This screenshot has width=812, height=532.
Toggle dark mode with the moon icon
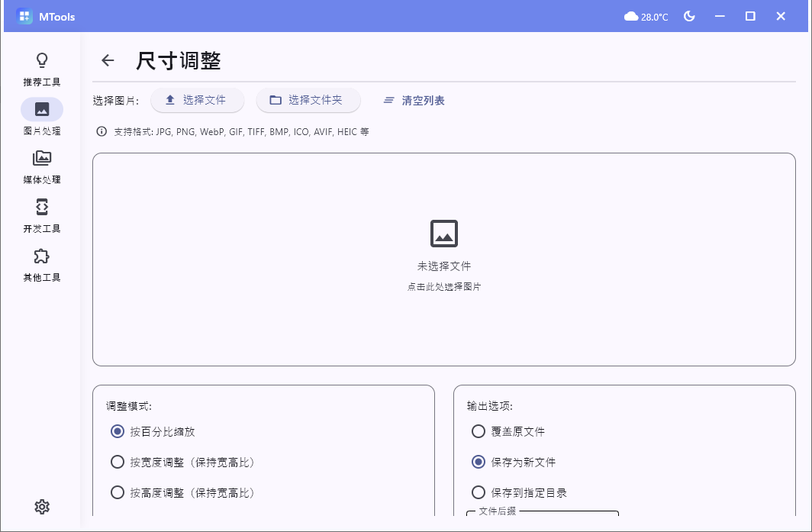pyautogui.click(x=689, y=15)
